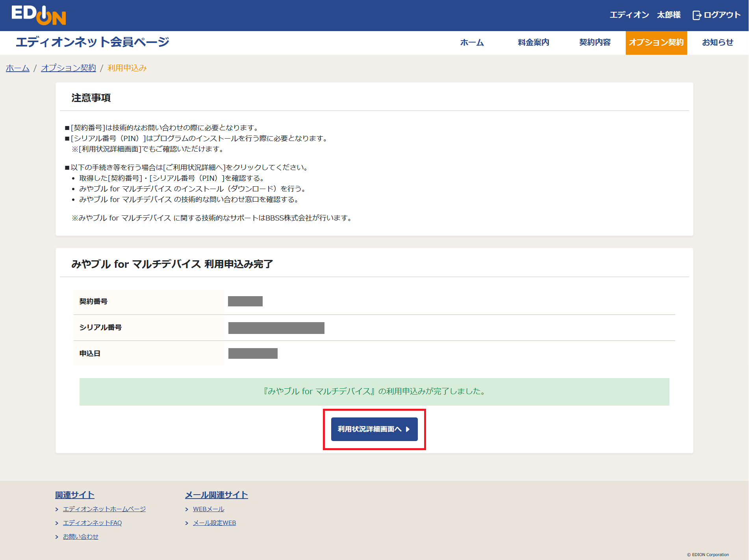Open the ホーム menu item in navigation bar
The width and height of the screenshot is (749, 560).
coord(471,43)
